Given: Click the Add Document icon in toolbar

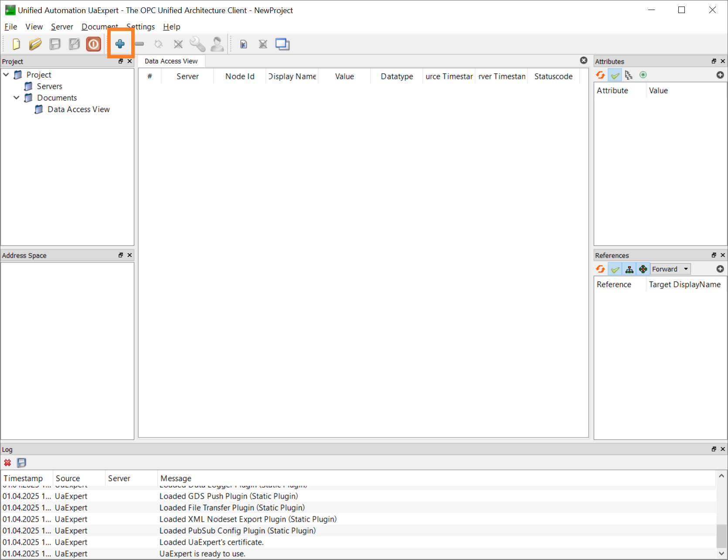Looking at the screenshot, I should [x=244, y=44].
